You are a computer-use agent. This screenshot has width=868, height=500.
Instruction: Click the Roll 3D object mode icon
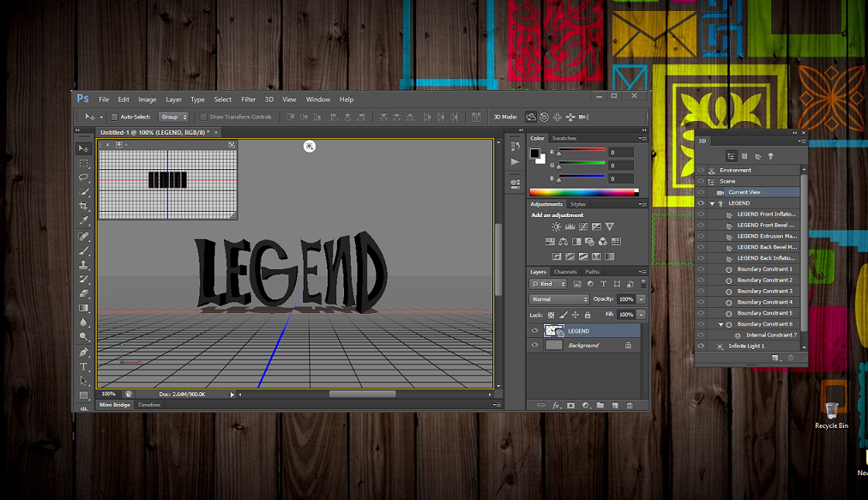(x=544, y=117)
